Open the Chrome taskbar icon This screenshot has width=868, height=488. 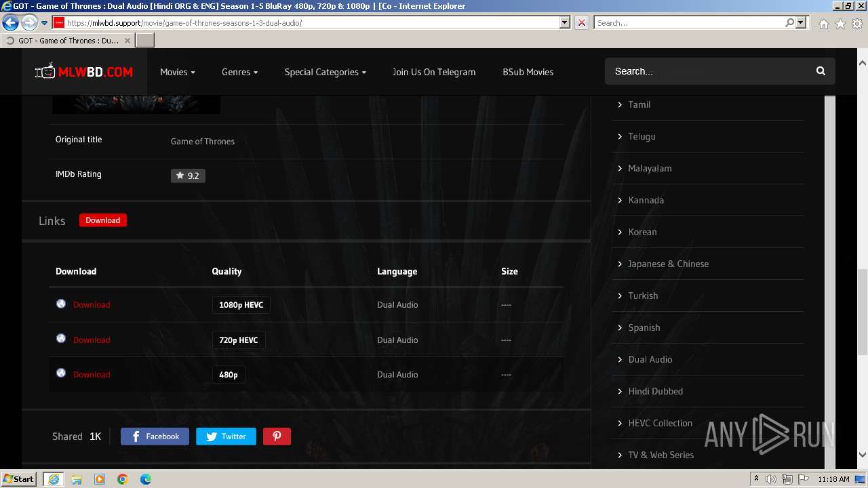coord(123,479)
